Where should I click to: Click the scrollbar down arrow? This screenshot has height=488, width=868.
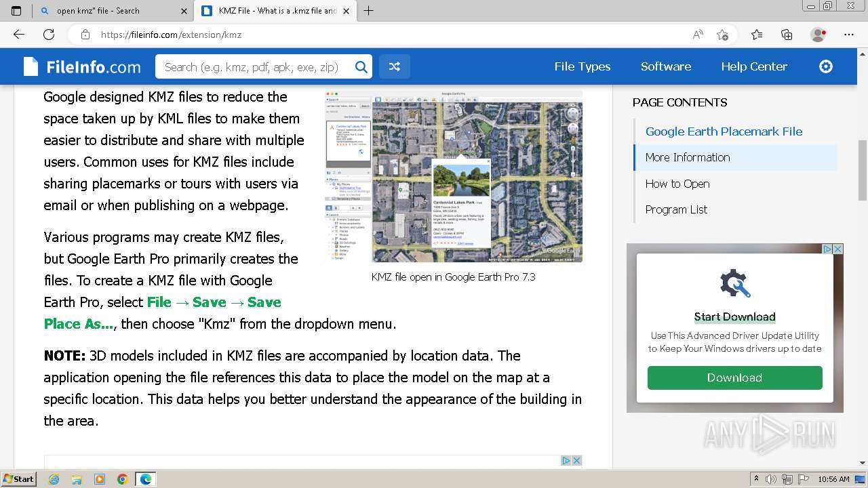862,463
